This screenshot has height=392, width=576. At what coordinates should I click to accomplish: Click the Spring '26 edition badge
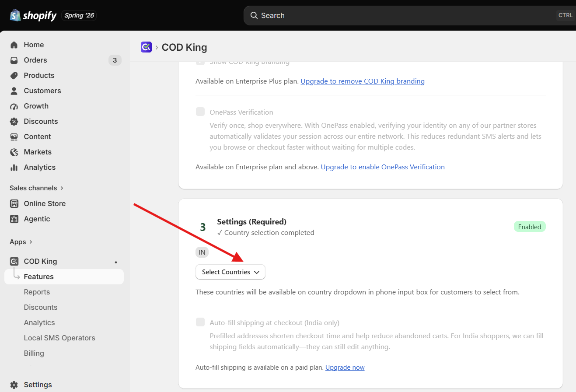[79, 16]
